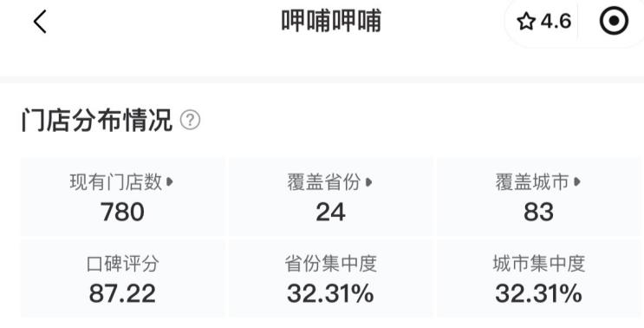Open help icon beside 门店分布情况
The image size is (644, 328).
190,121
